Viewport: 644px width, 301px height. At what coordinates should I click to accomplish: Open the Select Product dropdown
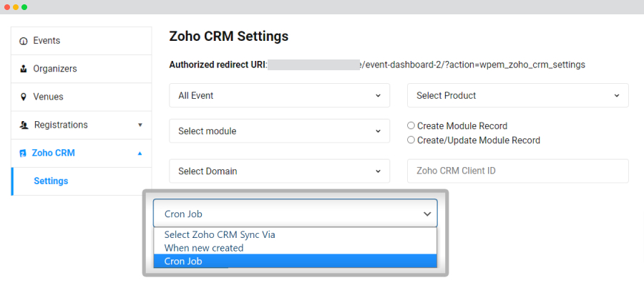pos(518,95)
